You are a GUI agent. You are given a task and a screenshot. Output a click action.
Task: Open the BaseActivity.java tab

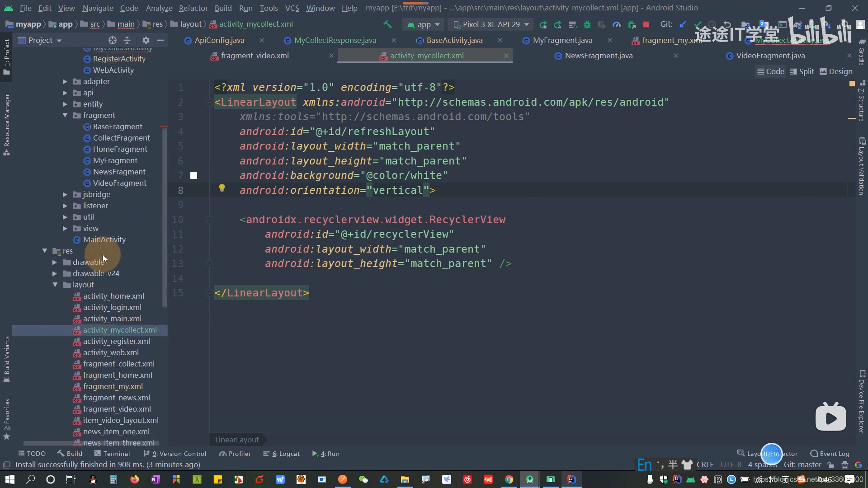(x=454, y=40)
